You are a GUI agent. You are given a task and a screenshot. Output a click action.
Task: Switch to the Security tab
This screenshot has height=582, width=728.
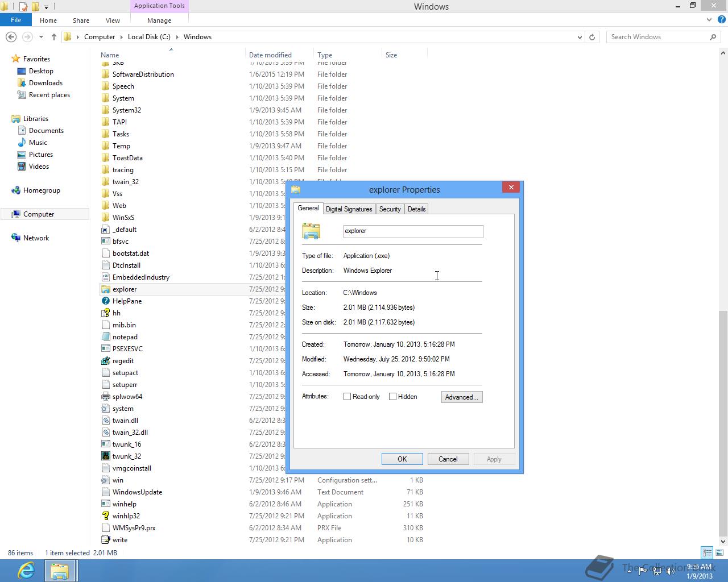click(x=390, y=209)
